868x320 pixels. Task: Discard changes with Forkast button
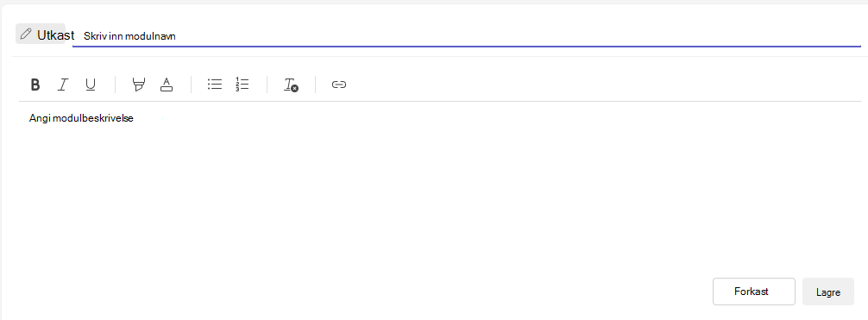(x=754, y=292)
